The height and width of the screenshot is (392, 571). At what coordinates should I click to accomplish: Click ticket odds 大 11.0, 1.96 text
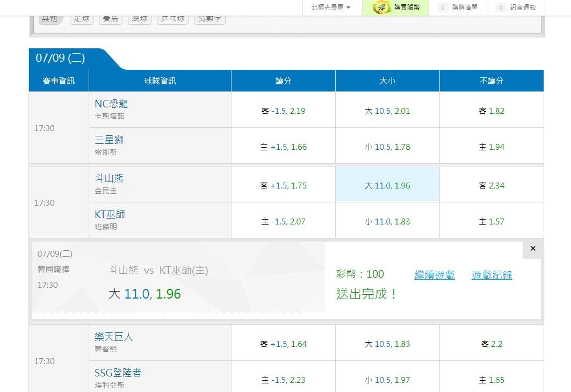click(x=144, y=294)
